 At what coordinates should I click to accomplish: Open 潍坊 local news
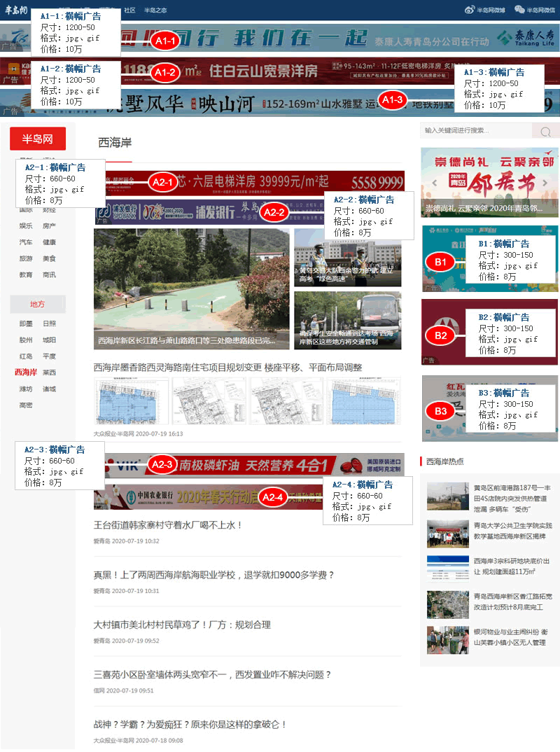point(26,389)
